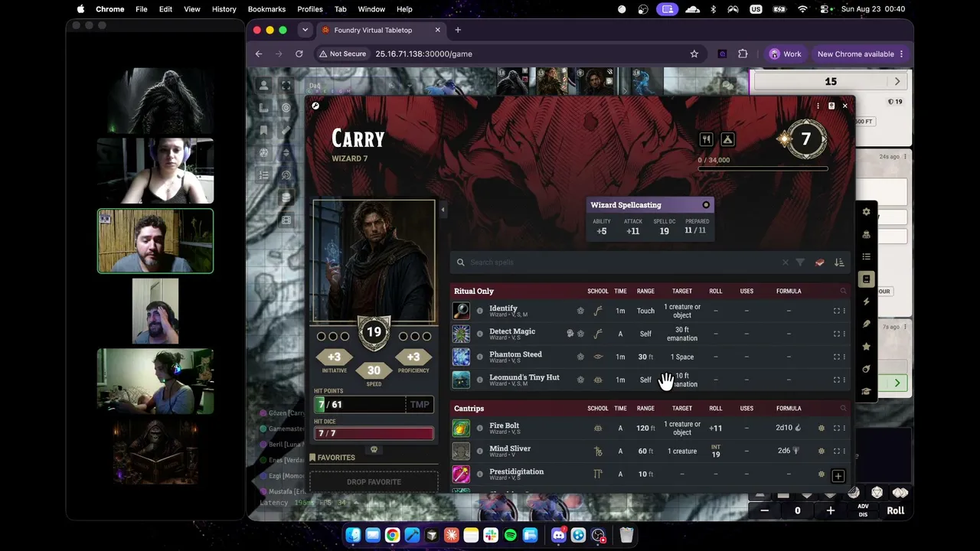Open sheet settings gear tab
980x551 pixels.
click(x=866, y=212)
